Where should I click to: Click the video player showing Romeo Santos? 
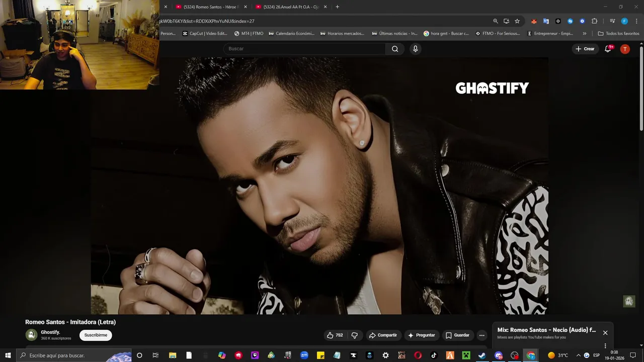[319, 186]
